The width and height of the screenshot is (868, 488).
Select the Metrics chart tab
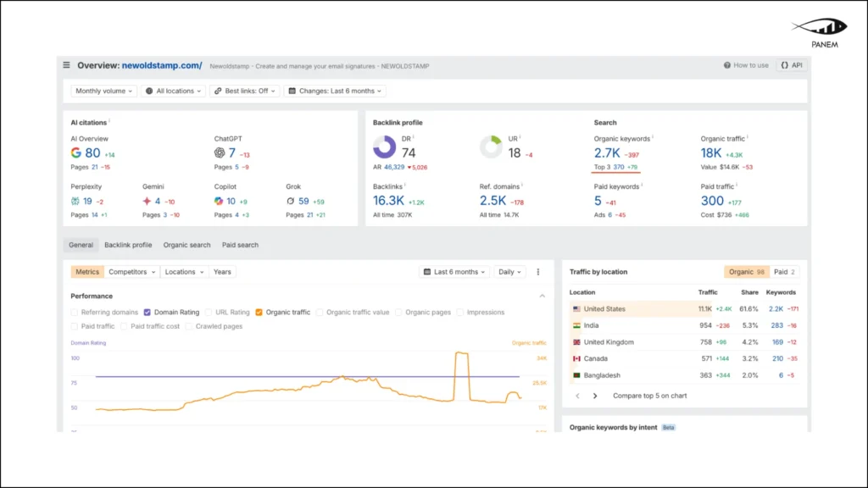pos(87,272)
